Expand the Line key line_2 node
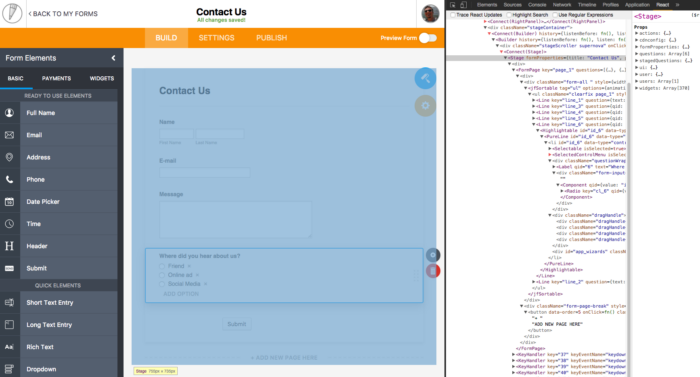700x377 pixels. [x=533, y=282]
